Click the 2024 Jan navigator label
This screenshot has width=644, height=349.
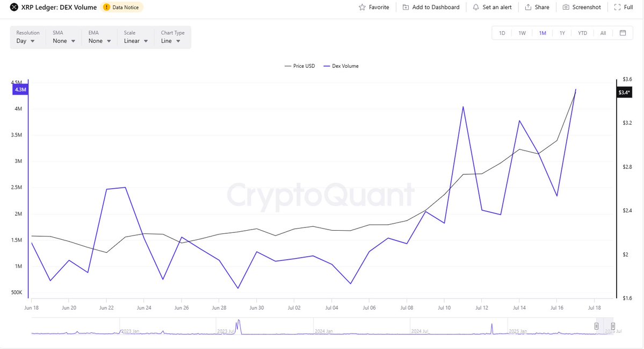click(324, 331)
